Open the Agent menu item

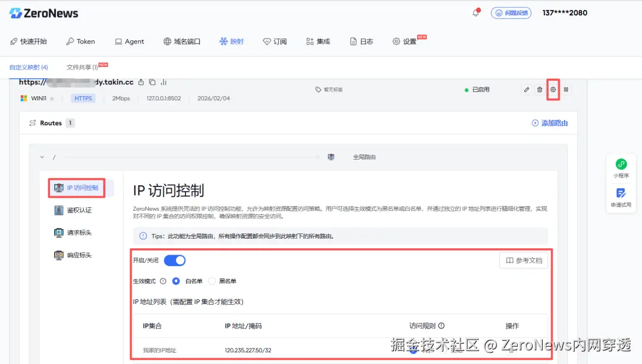click(130, 42)
